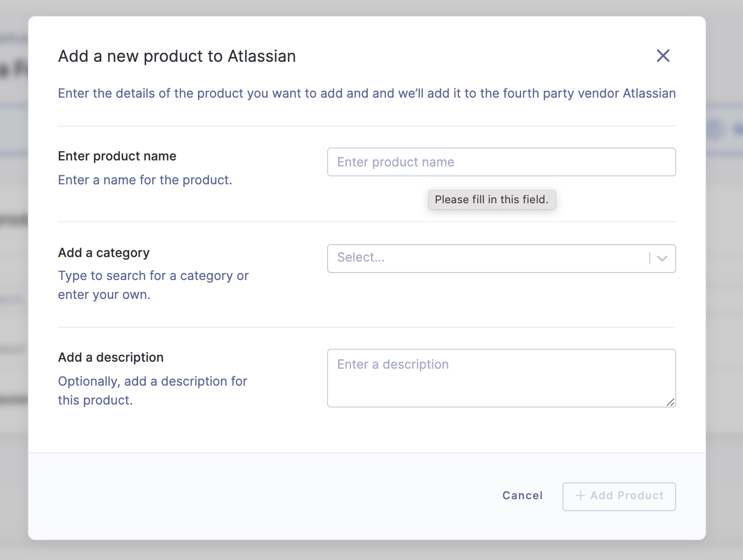Open the category Select dropdown
The height and width of the screenshot is (560, 743).
[501, 258]
